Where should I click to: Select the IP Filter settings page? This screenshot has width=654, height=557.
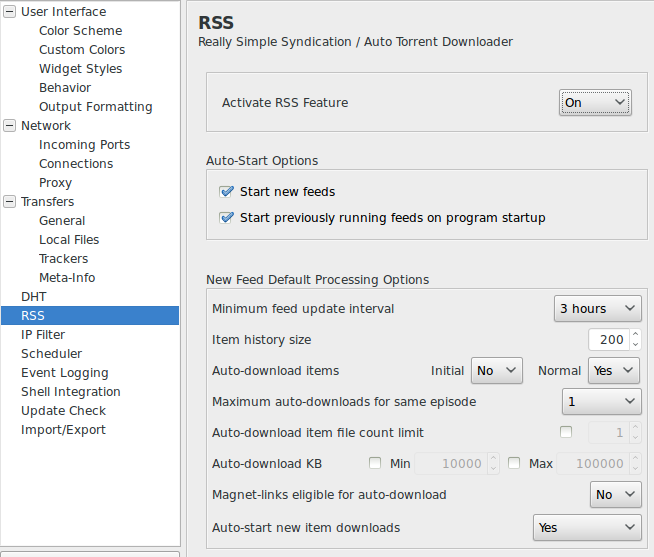[43, 335]
